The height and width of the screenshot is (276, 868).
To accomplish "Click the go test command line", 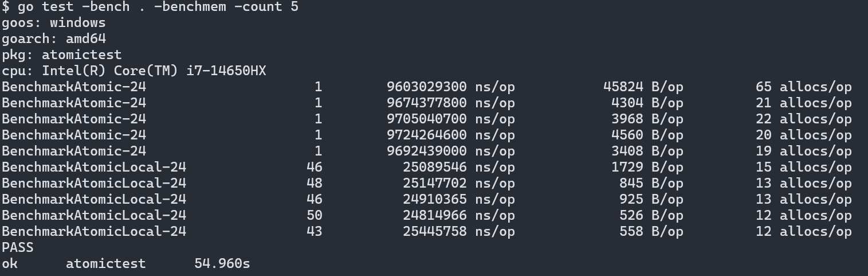I will tap(150, 7).
